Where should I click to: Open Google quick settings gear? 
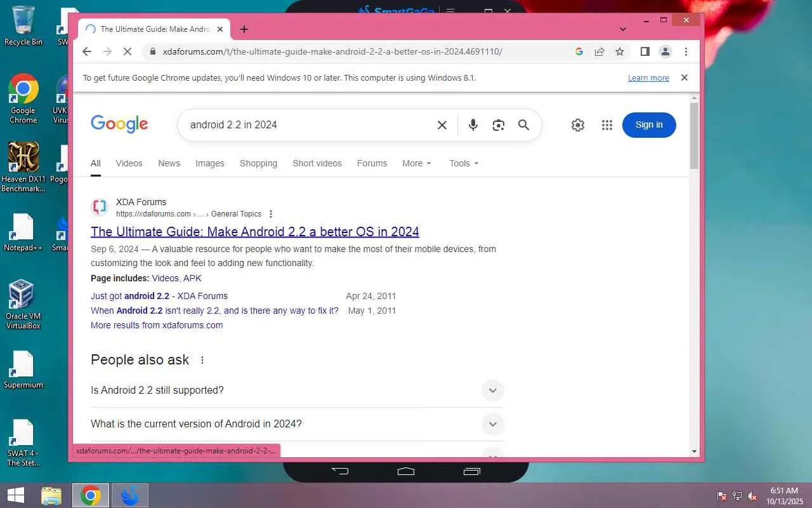[577, 125]
